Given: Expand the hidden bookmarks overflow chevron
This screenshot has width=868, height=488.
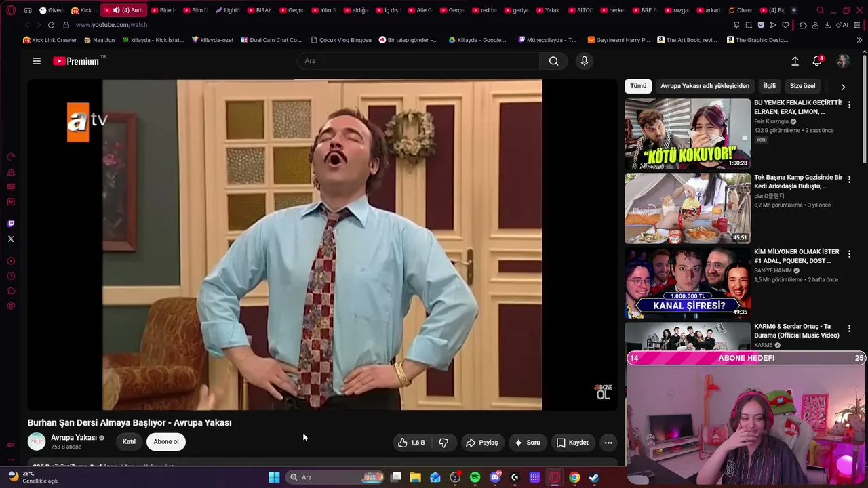Looking at the screenshot, I should click(859, 40).
